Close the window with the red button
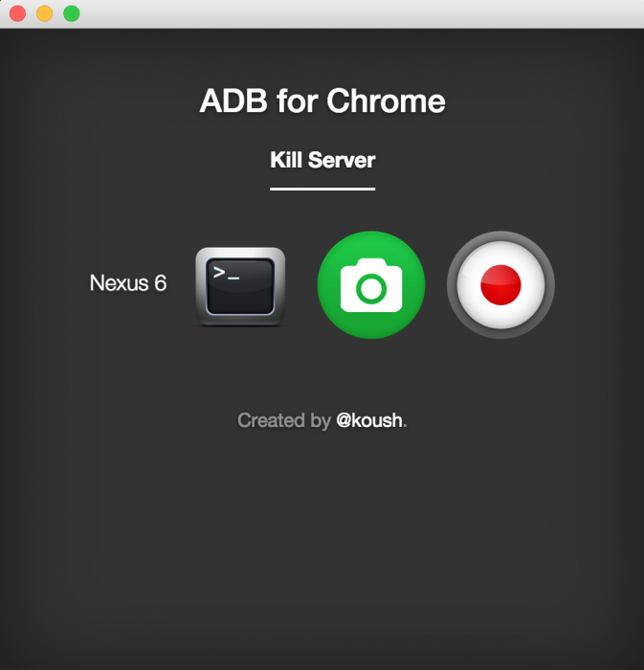 pyautogui.click(x=17, y=13)
